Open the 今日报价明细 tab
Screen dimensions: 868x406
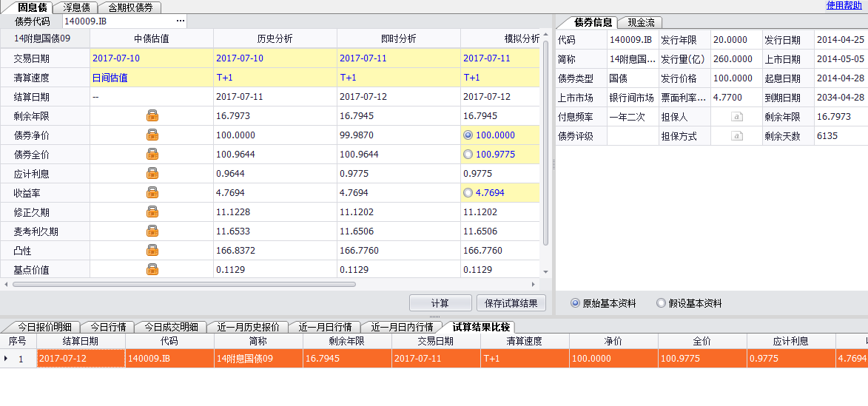click(45, 327)
